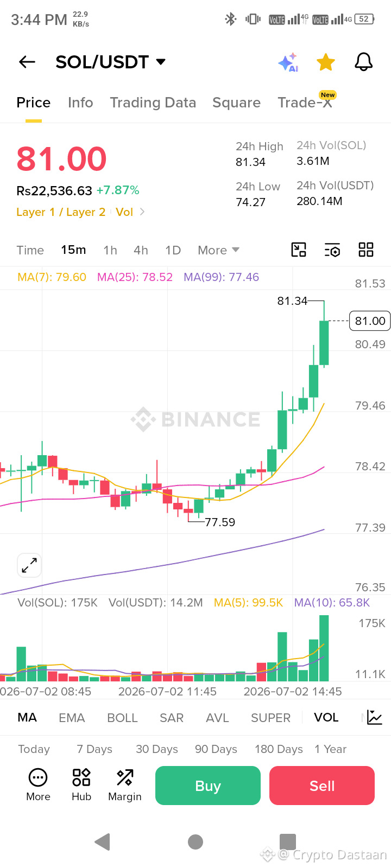Open the chart drawing tools icon

click(x=299, y=250)
